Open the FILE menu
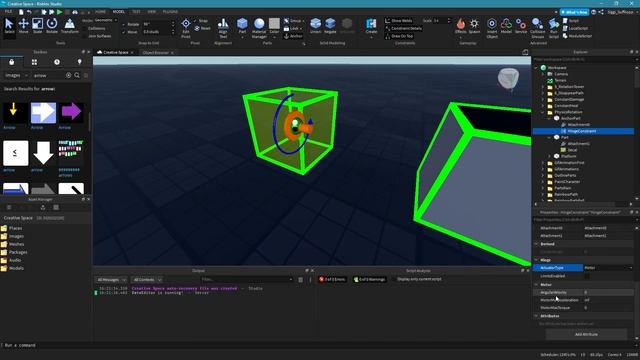 8,12
